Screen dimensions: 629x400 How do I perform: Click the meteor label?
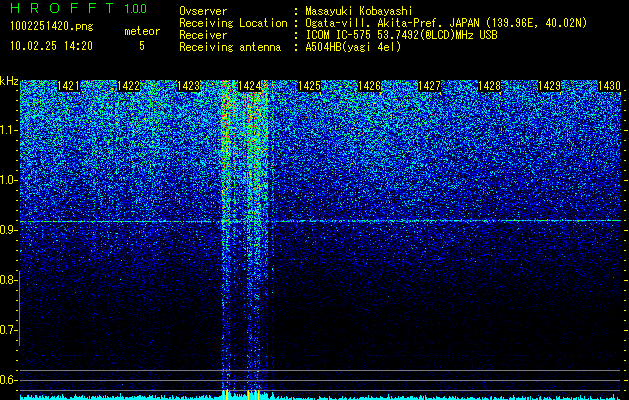tap(142, 31)
